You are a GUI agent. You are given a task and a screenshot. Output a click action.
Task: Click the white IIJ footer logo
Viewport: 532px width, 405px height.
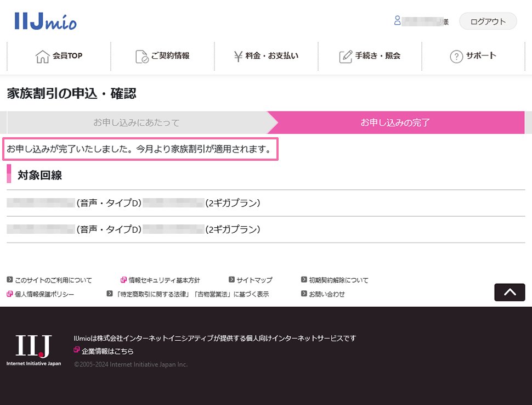pyautogui.click(x=33, y=350)
